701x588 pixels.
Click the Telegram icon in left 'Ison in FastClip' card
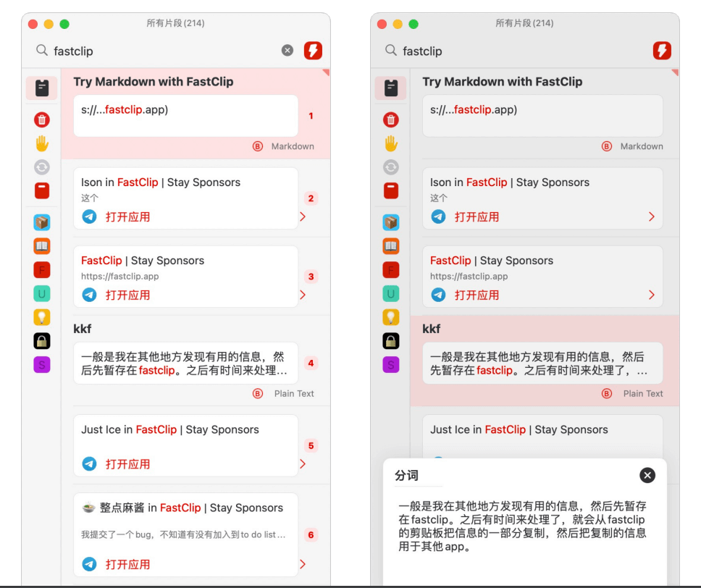[89, 217]
